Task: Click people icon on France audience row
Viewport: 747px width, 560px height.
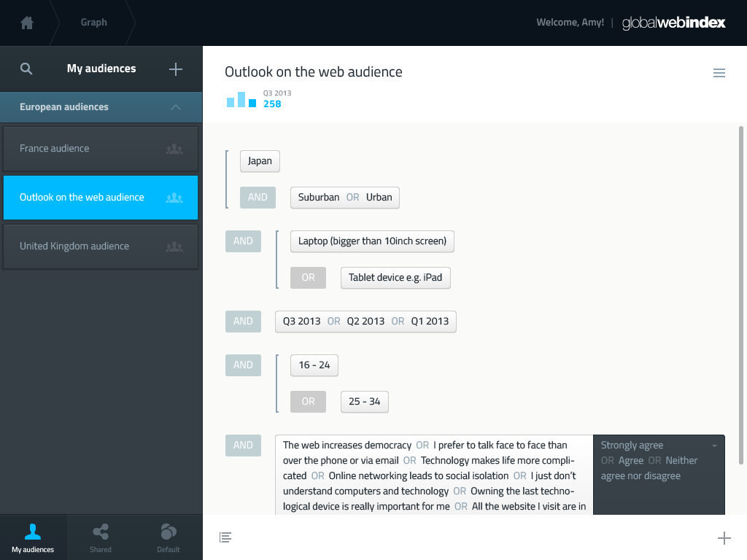Action: pyautogui.click(x=174, y=149)
